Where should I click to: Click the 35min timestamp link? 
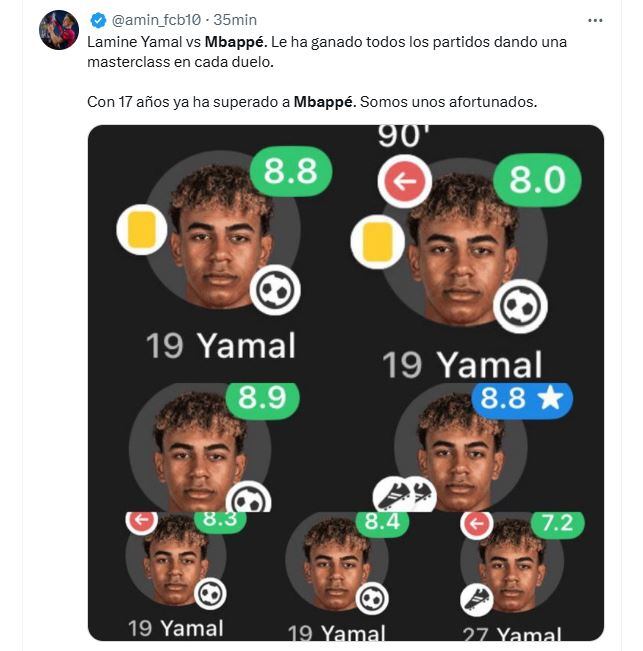(x=236, y=20)
